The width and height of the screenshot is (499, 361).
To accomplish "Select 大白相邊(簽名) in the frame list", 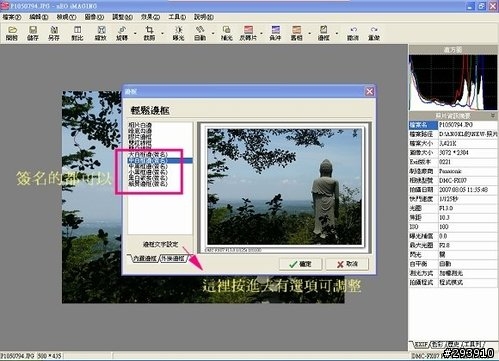I will pos(148,155).
